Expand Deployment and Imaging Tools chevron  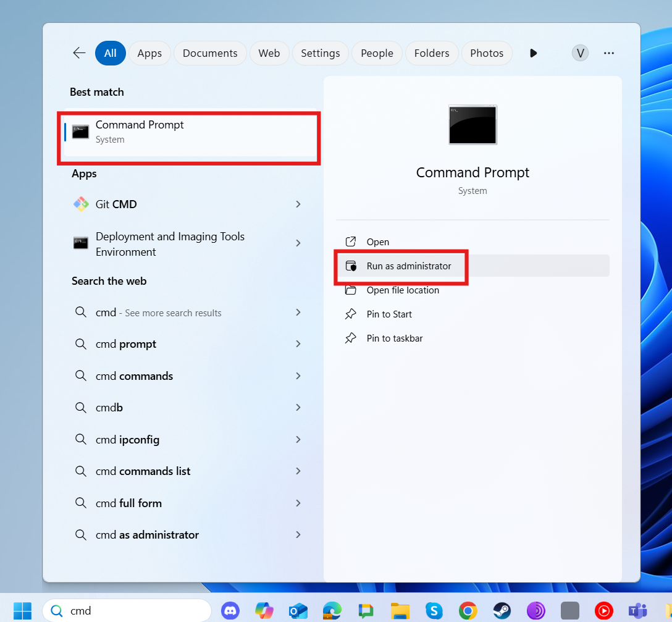coord(298,243)
